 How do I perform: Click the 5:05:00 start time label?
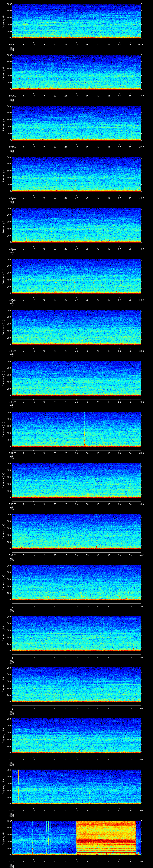12,351
